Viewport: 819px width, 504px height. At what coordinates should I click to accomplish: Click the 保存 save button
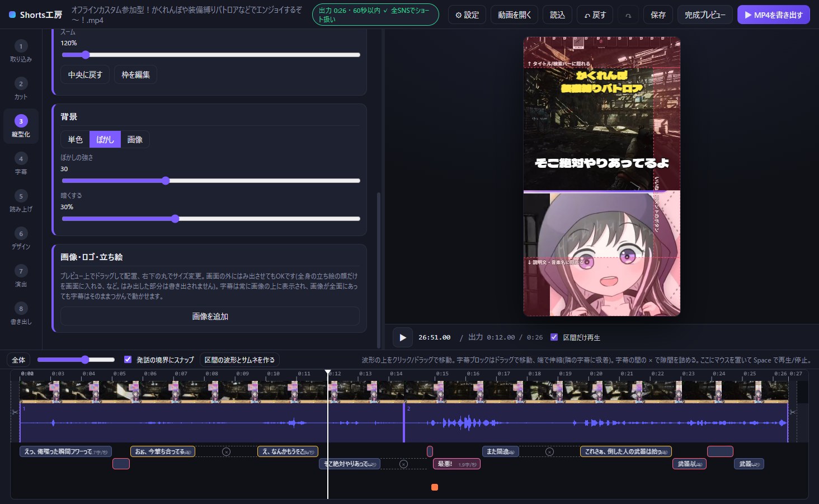tap(658, 15)
